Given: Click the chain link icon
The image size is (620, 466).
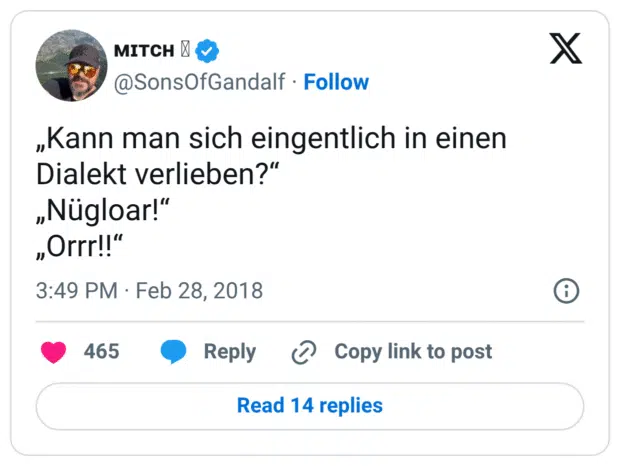Looking at the screenshot, I should pos(303,351).
